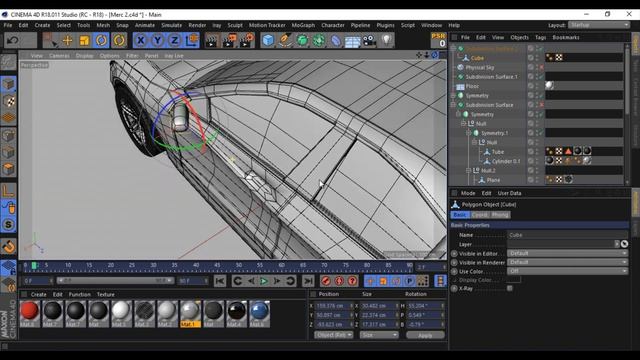
Task: Collapse the Symmetry.1 tree node
Action: [x=469, y=133]
